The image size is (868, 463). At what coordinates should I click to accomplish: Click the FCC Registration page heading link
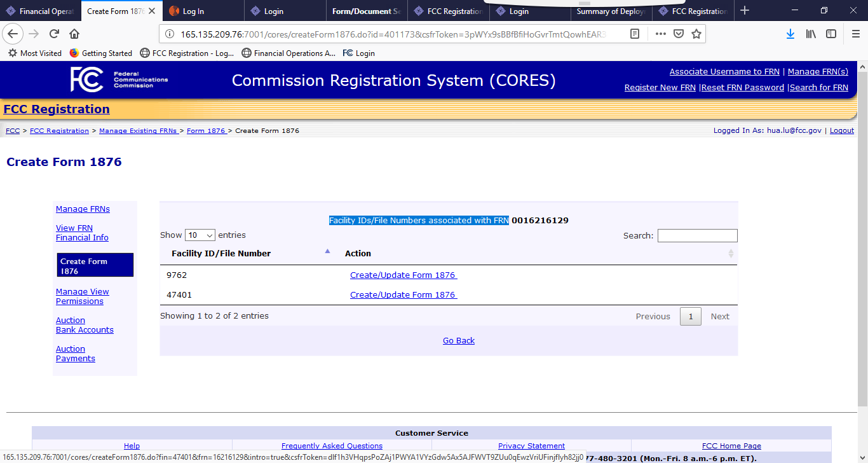57,109
